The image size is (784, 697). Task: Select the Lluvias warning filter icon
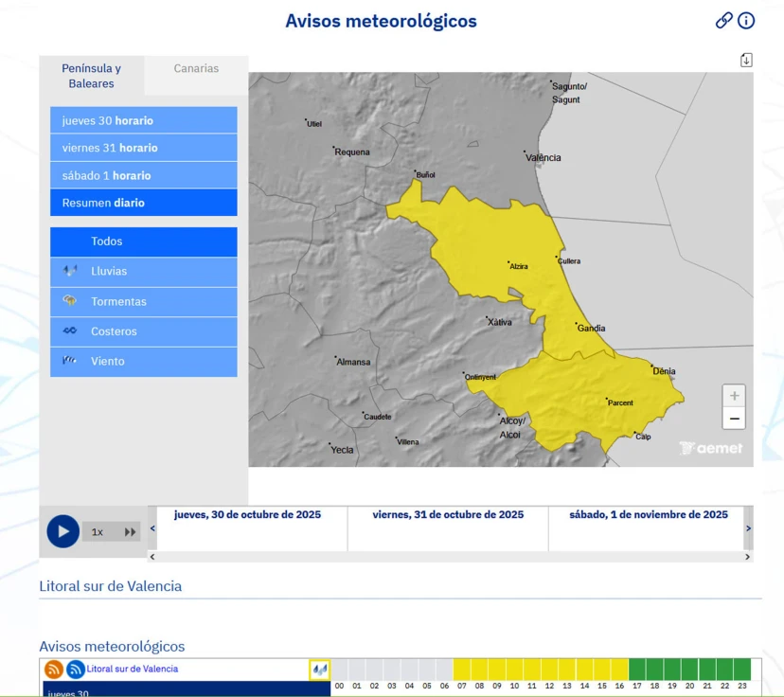click(x=70, y=271)
